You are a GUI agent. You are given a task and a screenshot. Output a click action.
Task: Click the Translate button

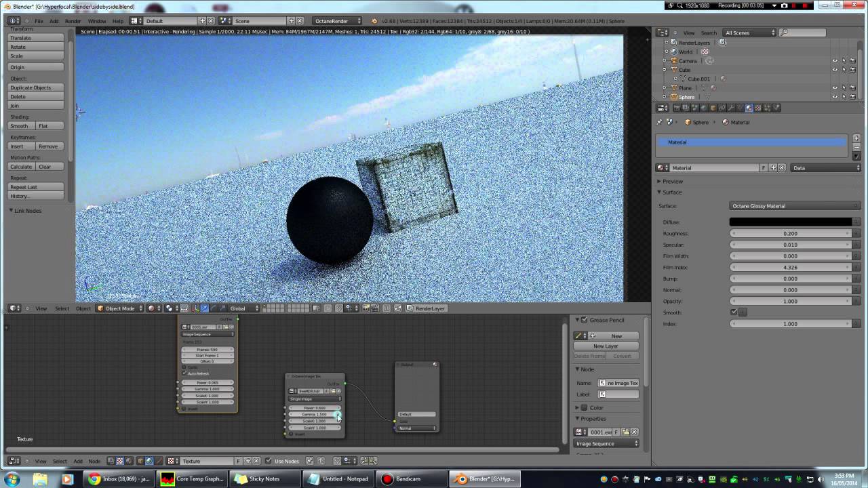[x=36, y=38]
